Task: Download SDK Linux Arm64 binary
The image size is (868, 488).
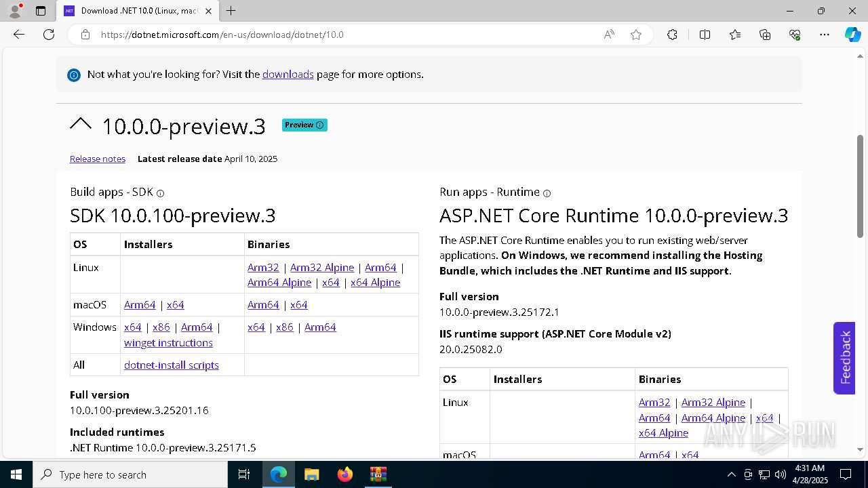Action: (380, 267)
